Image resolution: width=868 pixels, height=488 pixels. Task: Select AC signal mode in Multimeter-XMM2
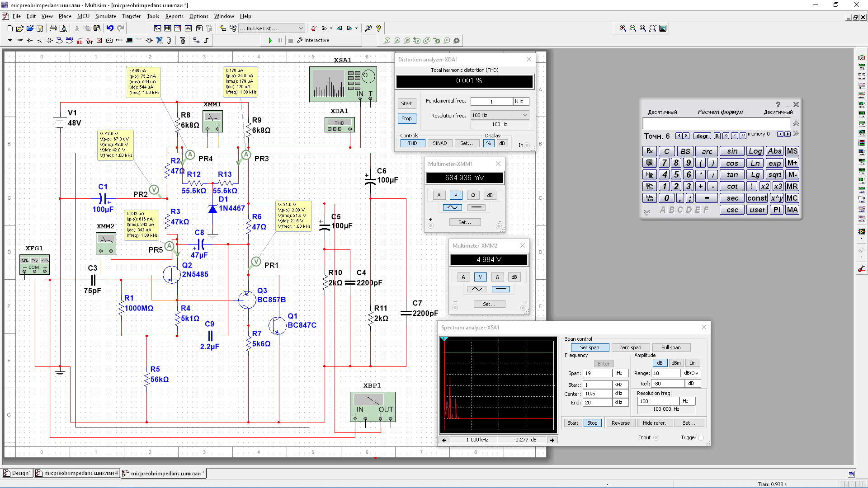pyautogui.click(x=476, y=289)
